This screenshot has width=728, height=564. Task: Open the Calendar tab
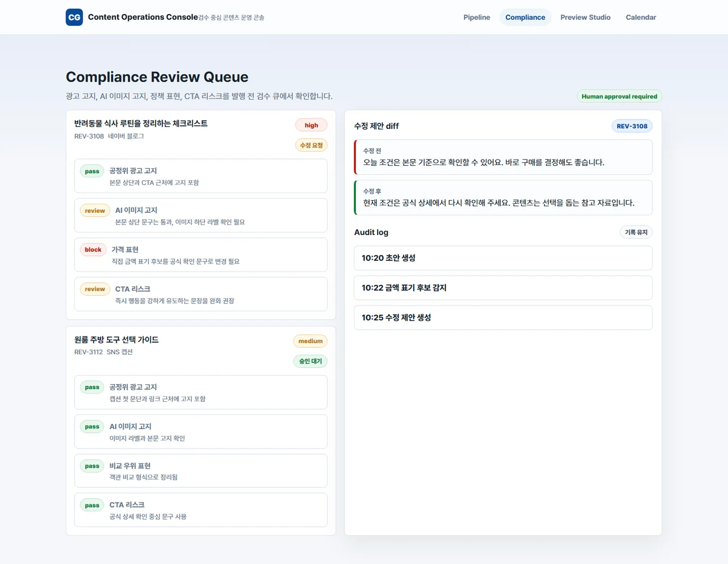[641, 17]
